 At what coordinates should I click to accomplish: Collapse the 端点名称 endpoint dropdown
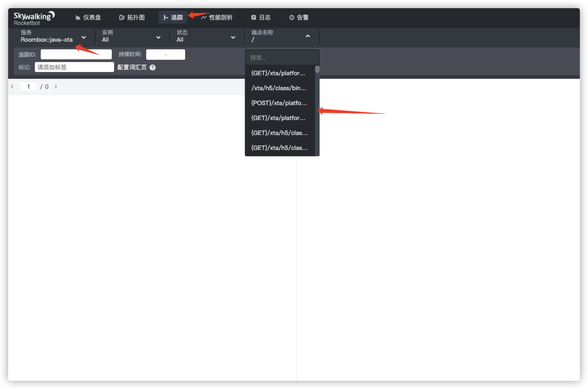pos(308,36)
